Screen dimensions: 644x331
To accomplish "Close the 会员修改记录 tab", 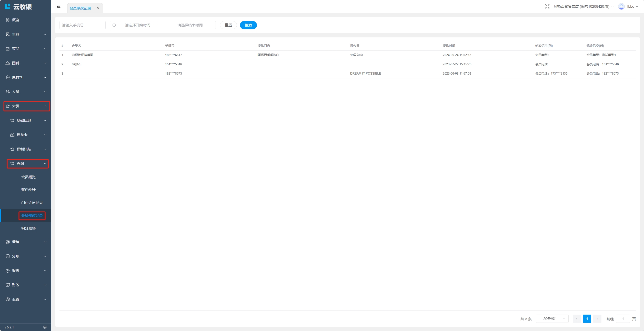I will tap(98, 8).
